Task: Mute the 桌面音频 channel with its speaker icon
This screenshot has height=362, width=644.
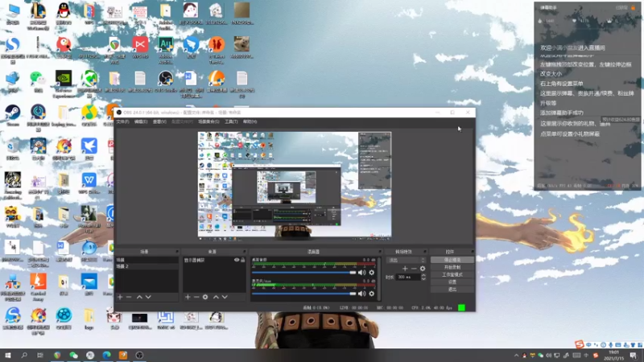Action: pyautogui.click(x=361, y=273)
